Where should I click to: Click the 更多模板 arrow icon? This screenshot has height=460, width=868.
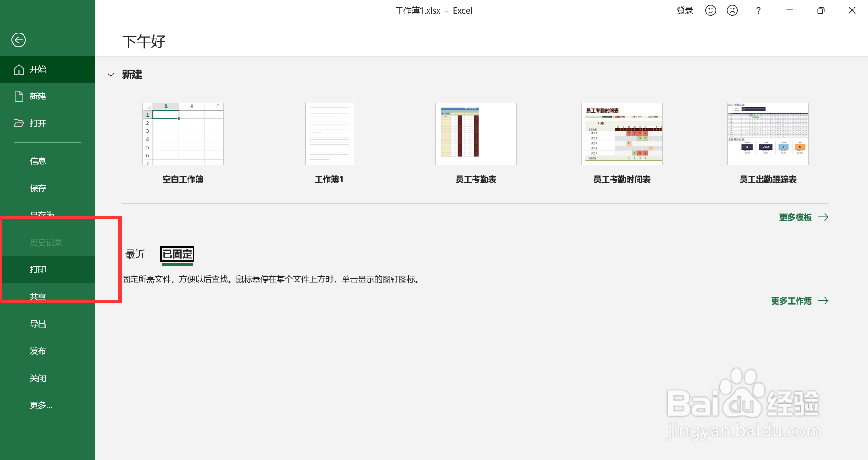click(x=824, y=217)
